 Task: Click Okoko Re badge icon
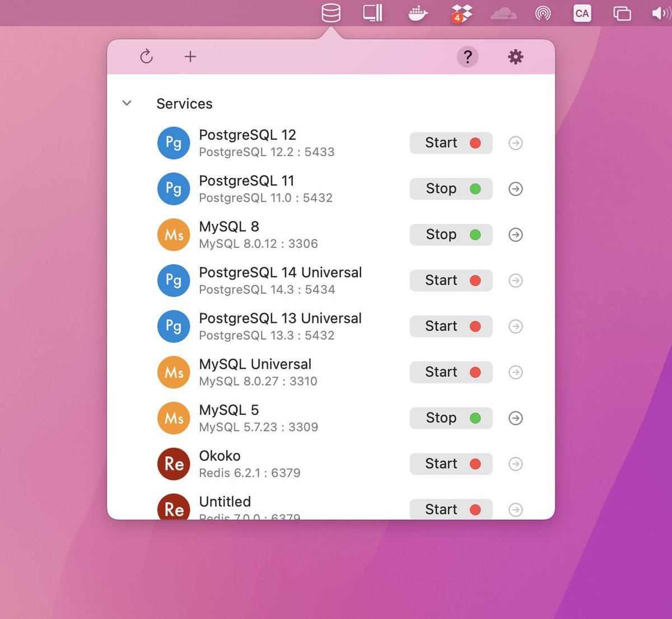click(174, 465)
